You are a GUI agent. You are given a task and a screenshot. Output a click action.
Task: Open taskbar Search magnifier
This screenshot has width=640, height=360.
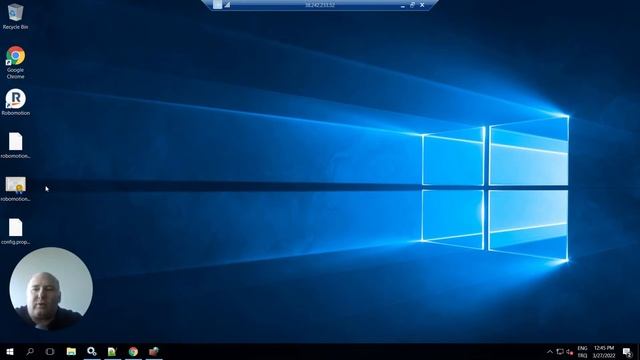30,351
